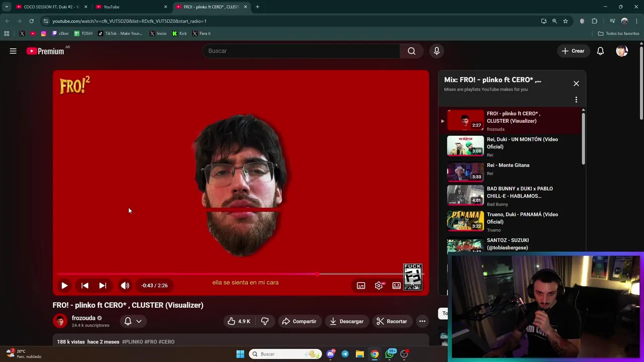Open a new browser tab
This screenshot has height=362, width=644.
[x=258, y=7]
